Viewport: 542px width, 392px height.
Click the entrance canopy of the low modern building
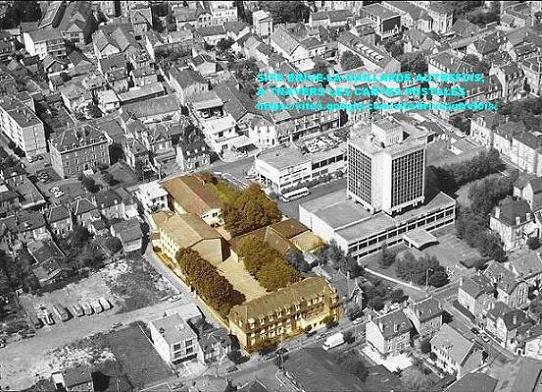point(420,239)
